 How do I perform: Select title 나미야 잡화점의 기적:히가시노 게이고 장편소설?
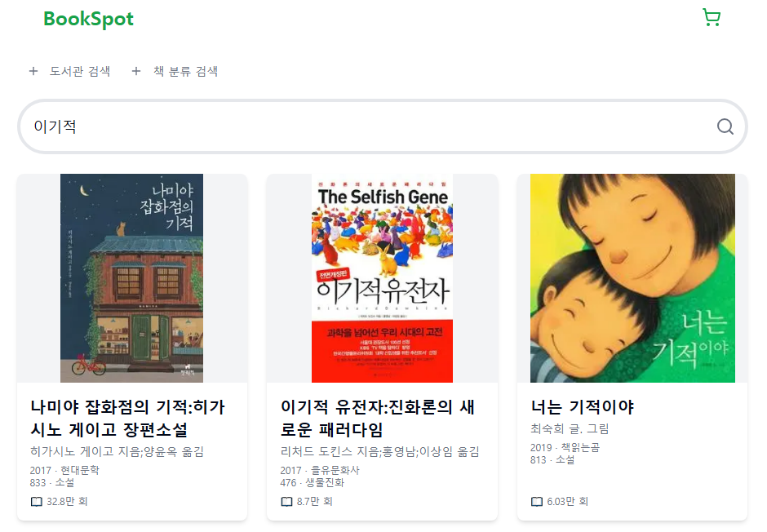click(127, 418)
